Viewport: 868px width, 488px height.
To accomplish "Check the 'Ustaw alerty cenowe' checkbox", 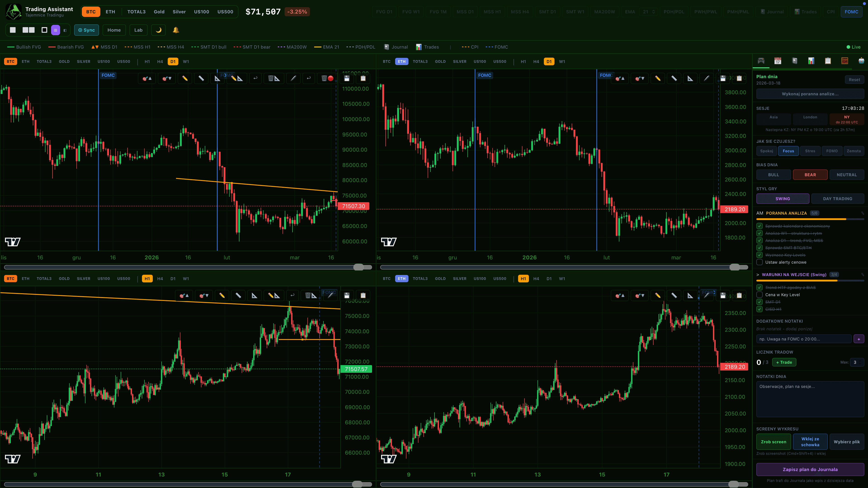I will 759,262.
